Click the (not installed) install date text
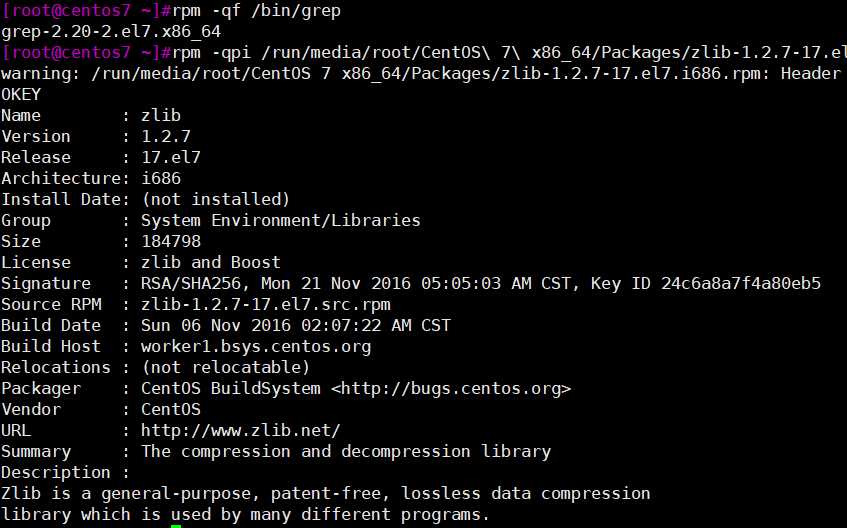Screen dimensions: 847x528 (216, 199)
